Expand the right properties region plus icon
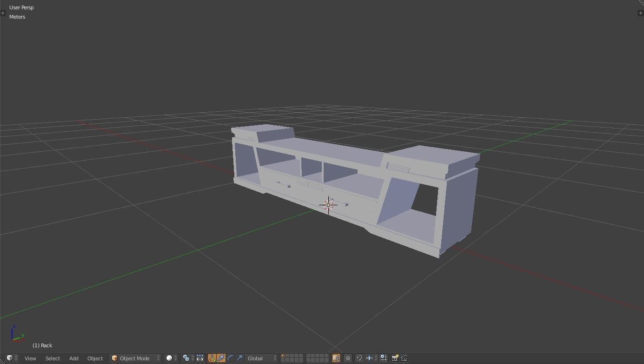Image resolution: width=644 pixels, height=364 pixels. [641, 13]
